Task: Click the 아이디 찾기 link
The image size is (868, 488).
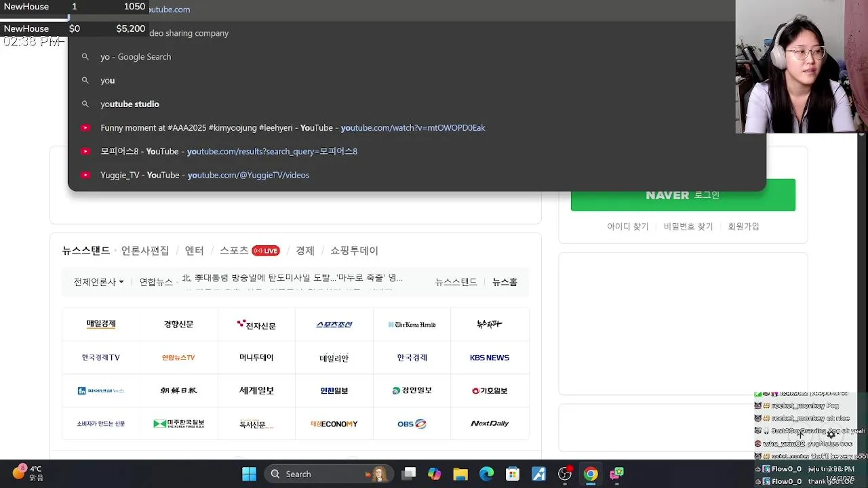Action: pyautogui.click(x=628, y=226)
